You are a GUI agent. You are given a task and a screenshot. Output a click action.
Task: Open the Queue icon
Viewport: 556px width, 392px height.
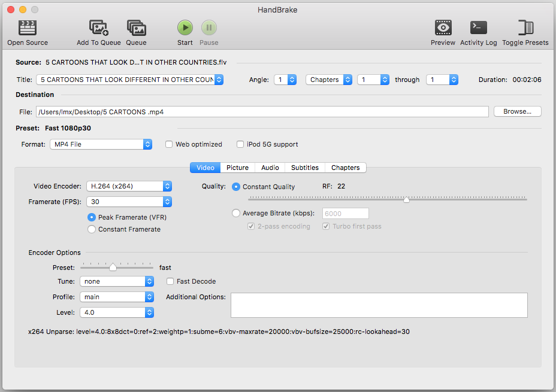click(137, 28)
